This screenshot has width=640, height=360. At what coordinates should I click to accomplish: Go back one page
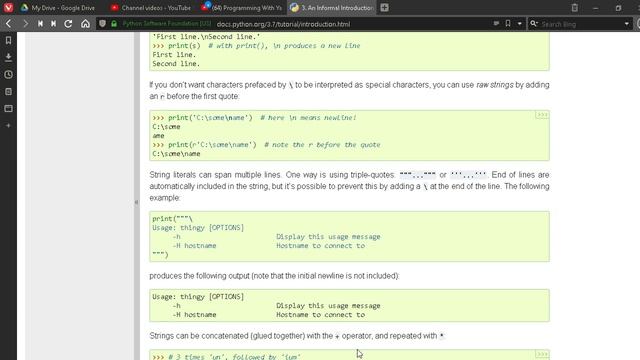[x=9, y=24]
